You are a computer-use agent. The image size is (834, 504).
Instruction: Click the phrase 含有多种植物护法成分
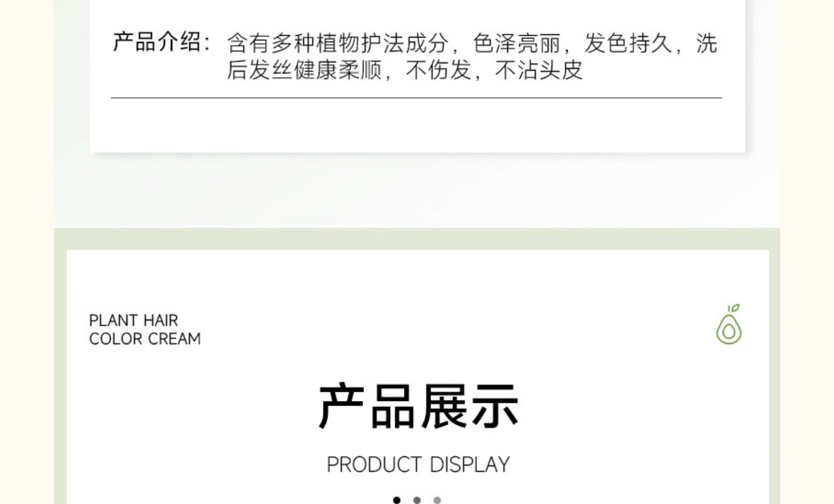pos(338,43)
